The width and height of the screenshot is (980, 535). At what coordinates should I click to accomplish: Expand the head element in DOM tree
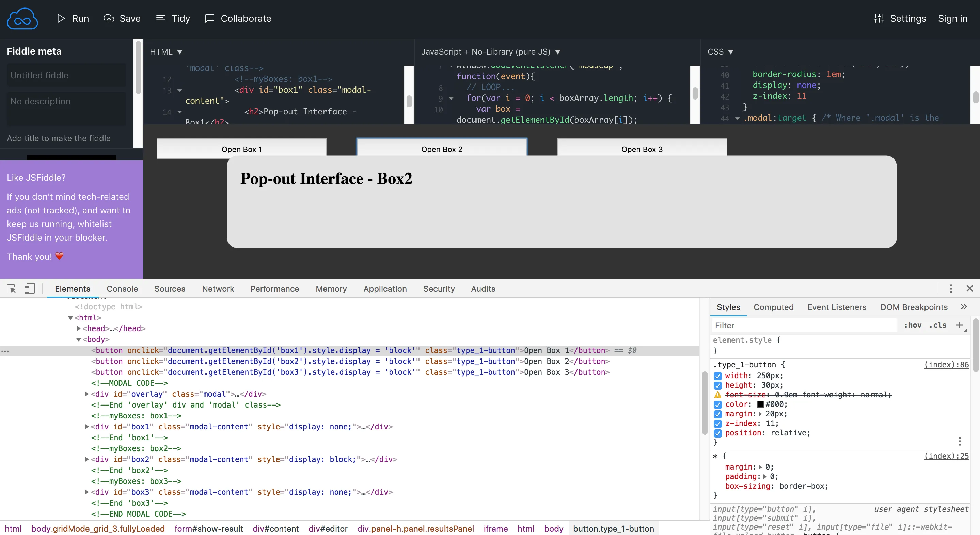(x=78, y=328)
